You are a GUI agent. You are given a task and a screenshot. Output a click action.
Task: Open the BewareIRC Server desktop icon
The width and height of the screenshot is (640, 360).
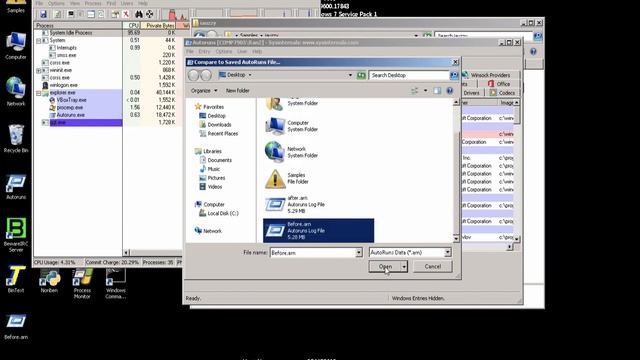[16, 235]
